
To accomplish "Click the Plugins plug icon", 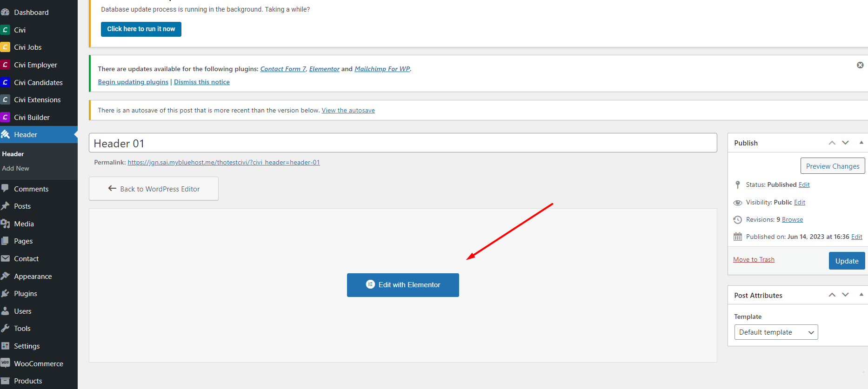I will [x=5, y=293].
